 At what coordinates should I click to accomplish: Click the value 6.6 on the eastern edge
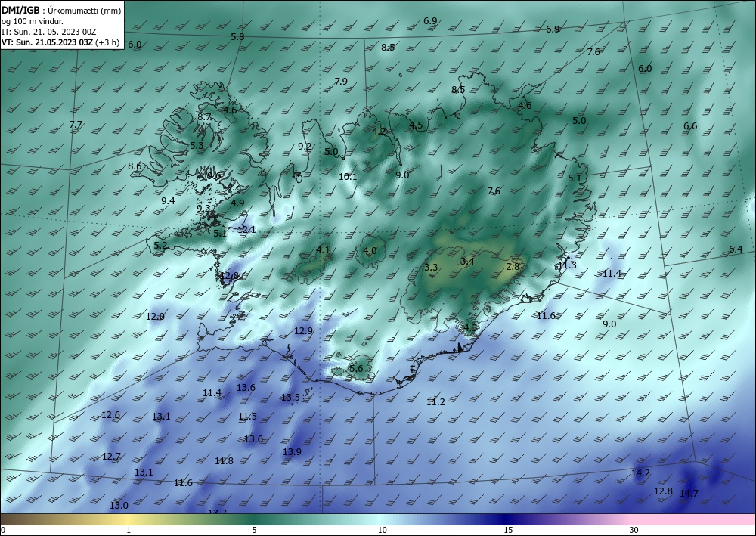click(x=690, y=125)
